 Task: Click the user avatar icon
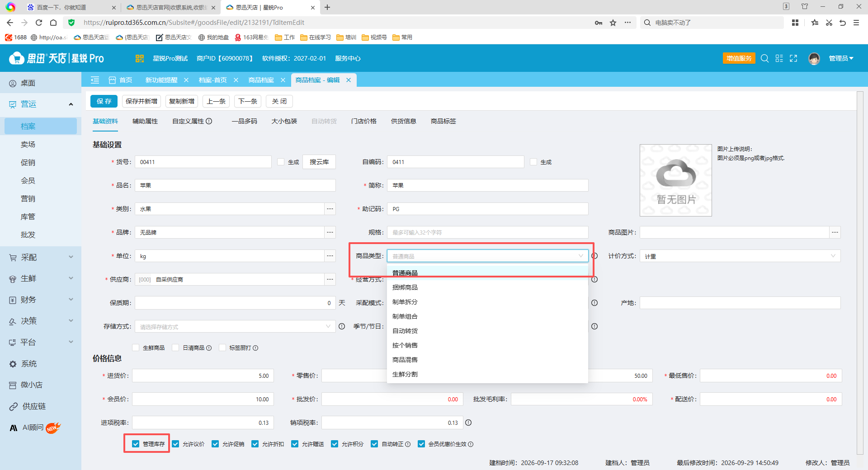coord(814,58)
